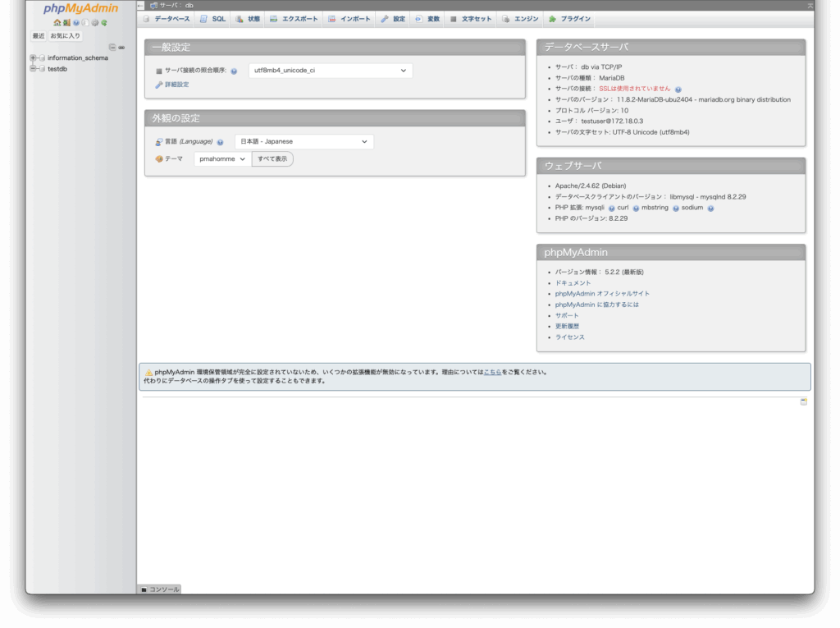840x628 pixels.
Task: Click the 'SSLは使用されていません' red text
Action: click(635, 89)
